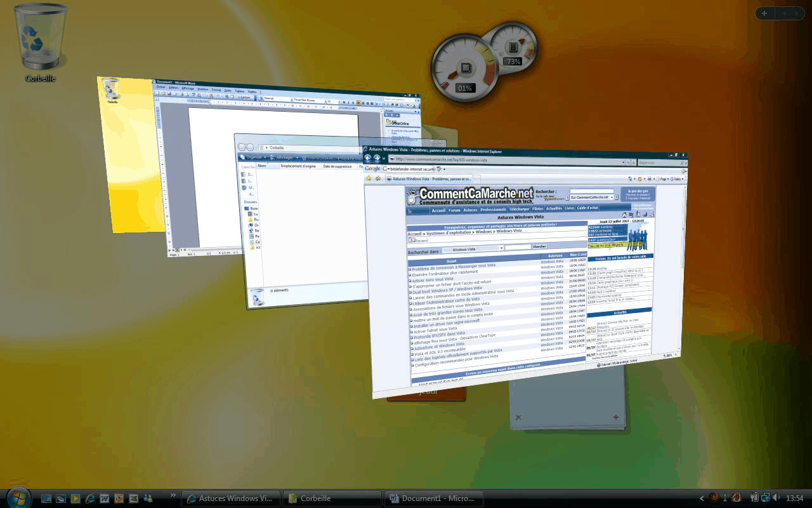Click the Forward button in Internet Explorer

coord(376,158)
